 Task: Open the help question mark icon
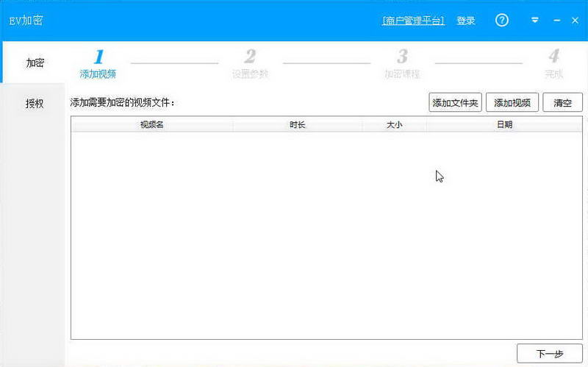(502, 20)
